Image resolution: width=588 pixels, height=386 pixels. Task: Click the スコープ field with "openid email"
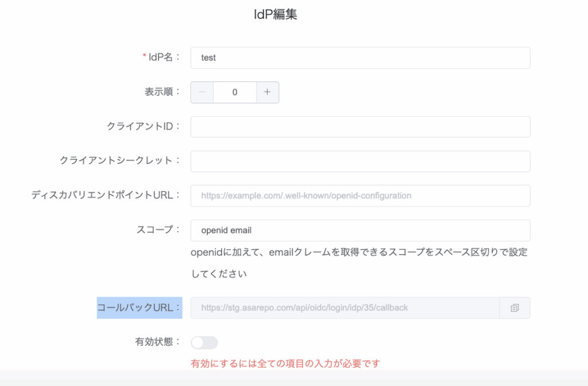[x=360, y=231]
